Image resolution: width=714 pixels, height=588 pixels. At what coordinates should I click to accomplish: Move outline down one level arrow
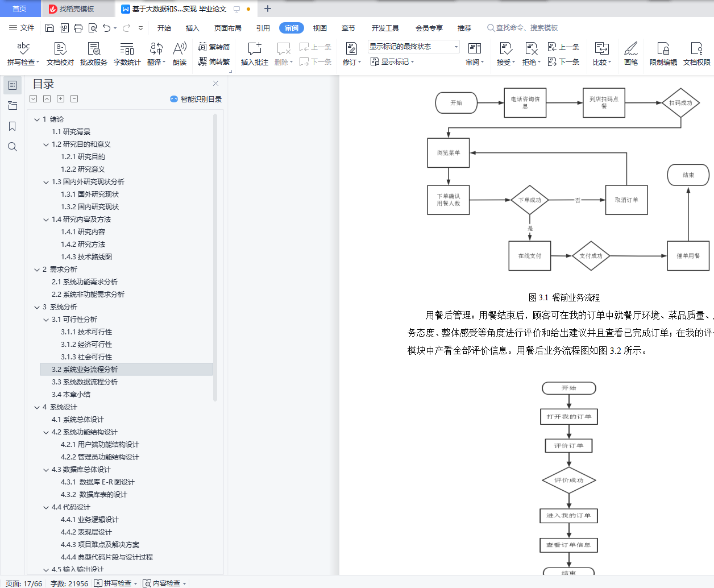coord(34,99)
